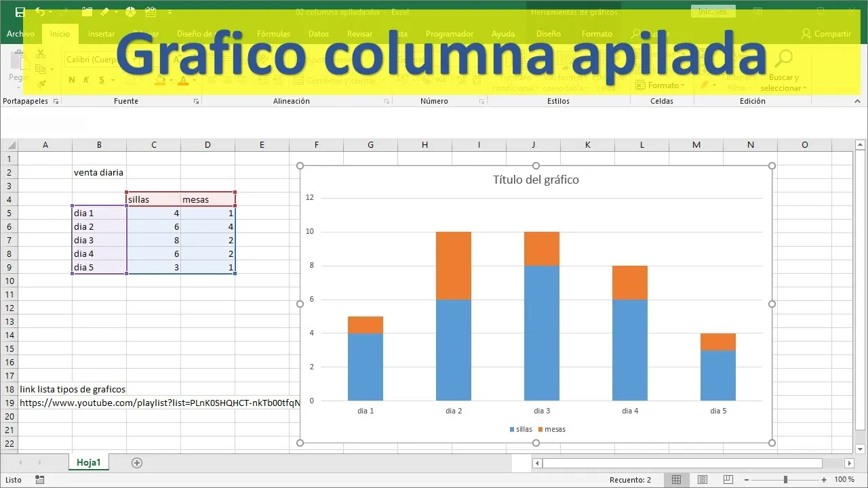Switch to Normal view in status bar
The height and width of the screenshot is (488, 868).
point(676,480)
